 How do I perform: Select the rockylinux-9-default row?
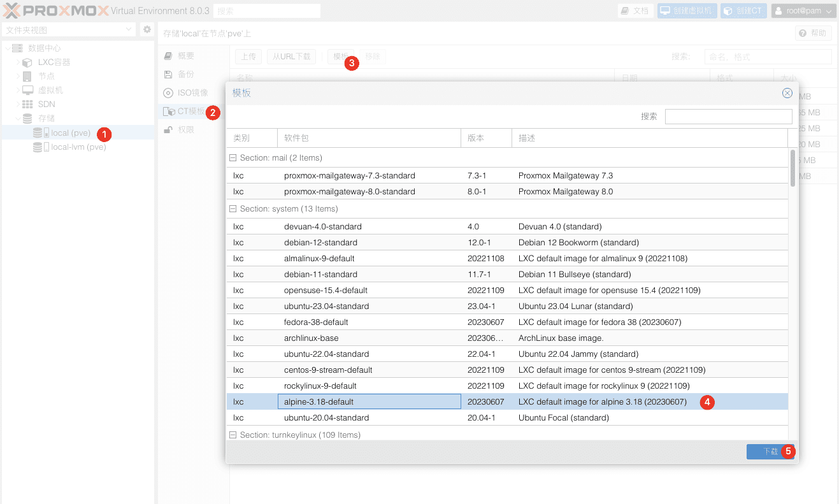click(x=507, y=386)
